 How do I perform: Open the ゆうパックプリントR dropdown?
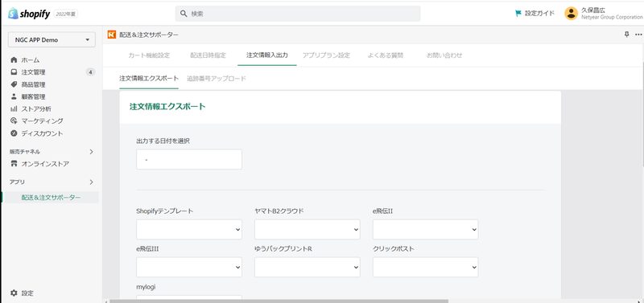308,268
